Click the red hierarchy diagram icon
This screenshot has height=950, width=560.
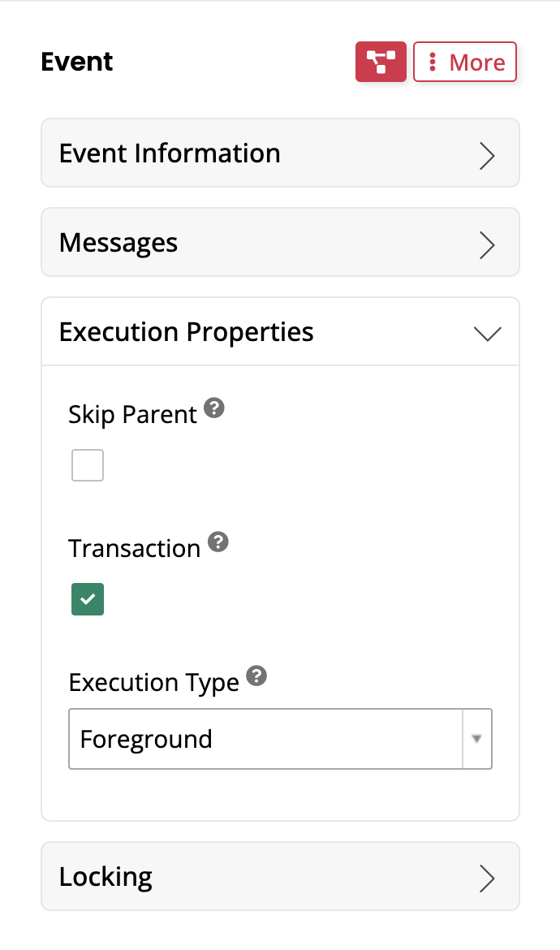coord(381,62)
